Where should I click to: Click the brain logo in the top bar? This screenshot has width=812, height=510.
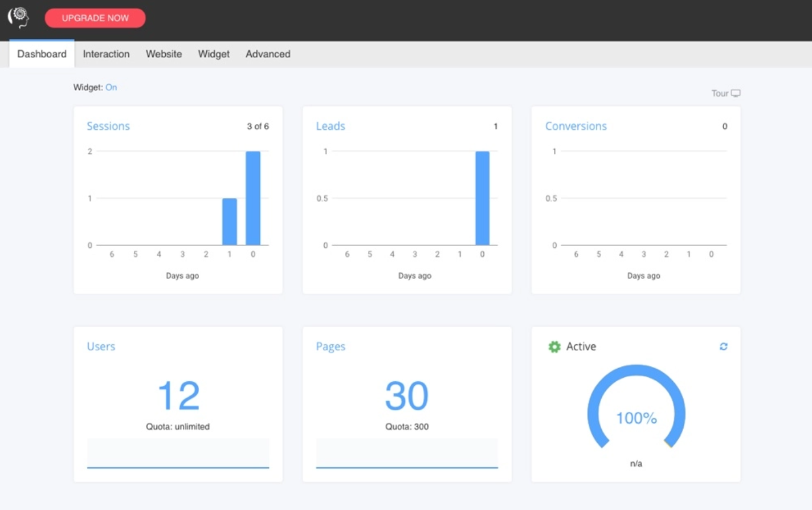19,17
